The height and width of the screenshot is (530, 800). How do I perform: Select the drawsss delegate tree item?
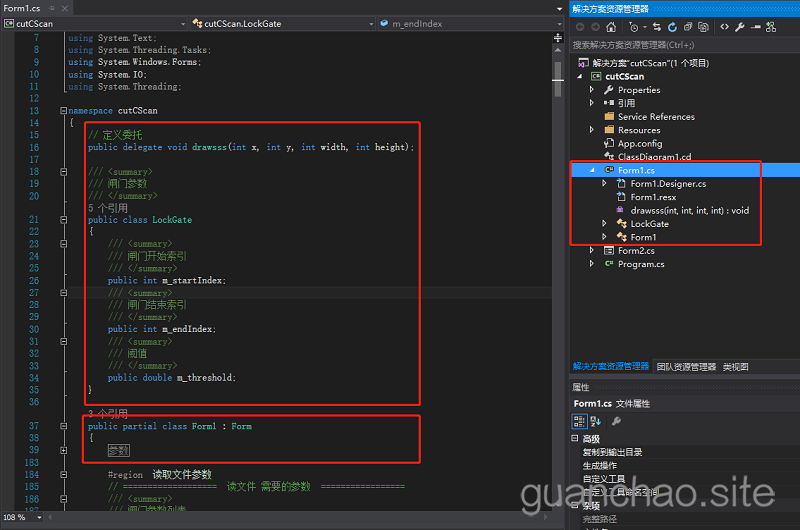(x=690, y=210)
